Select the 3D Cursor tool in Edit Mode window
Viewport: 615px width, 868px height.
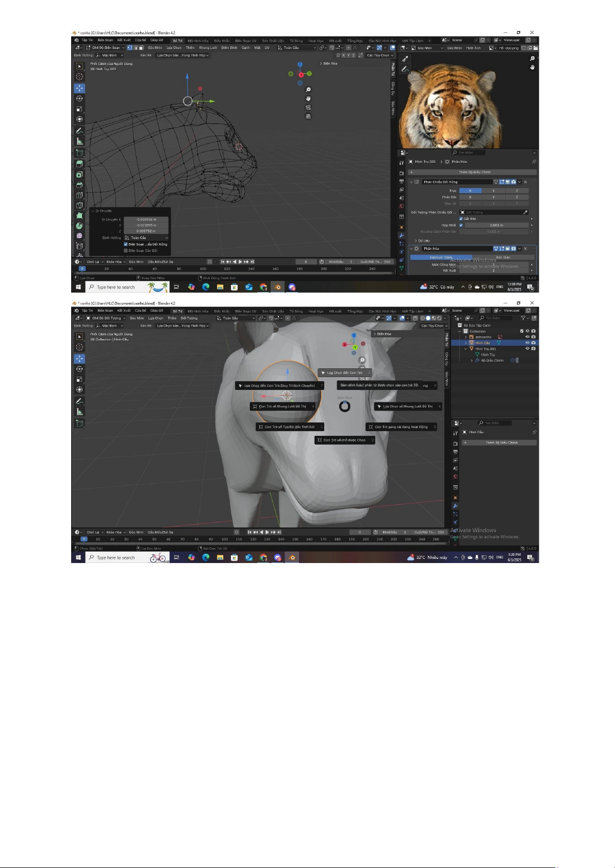79,77
